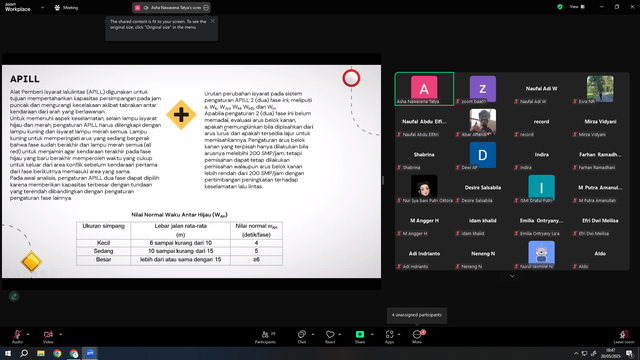Open screen share options for Asha's screen
The image size is (640, 360).
pos(206,7)
